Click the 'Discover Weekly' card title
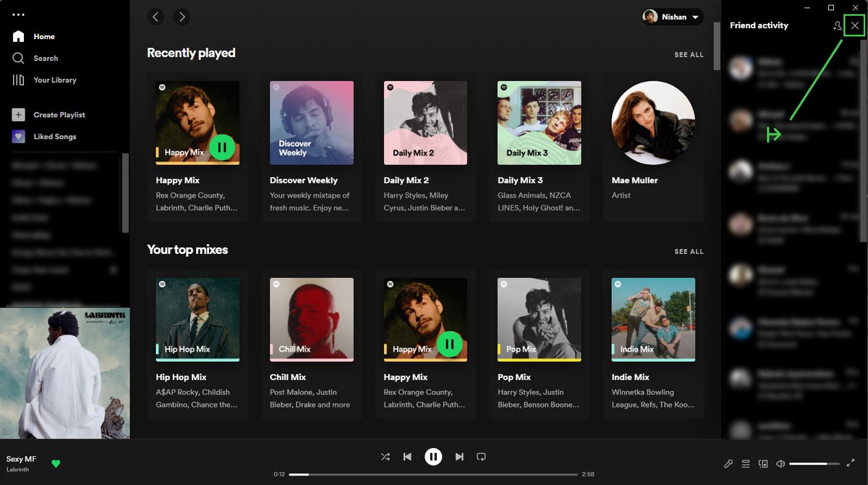Viewport: 868px width, 485px height. 304,180
